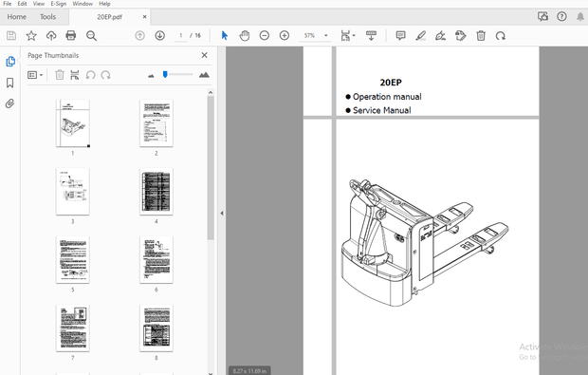Print the document via printer icon

click(71, 36)
